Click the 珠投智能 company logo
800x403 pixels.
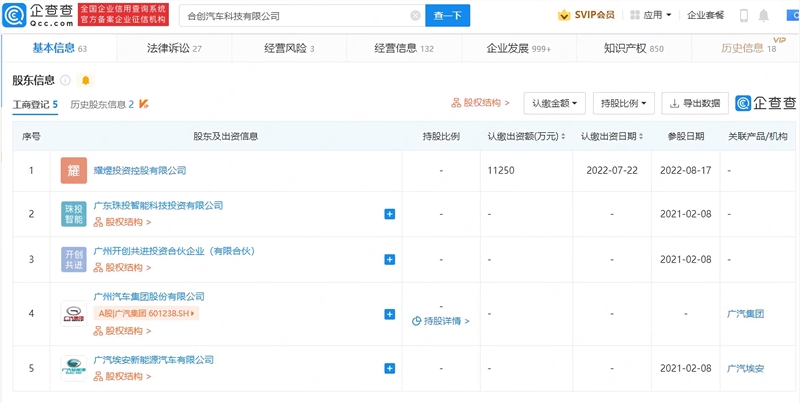[x=74, y=214]
